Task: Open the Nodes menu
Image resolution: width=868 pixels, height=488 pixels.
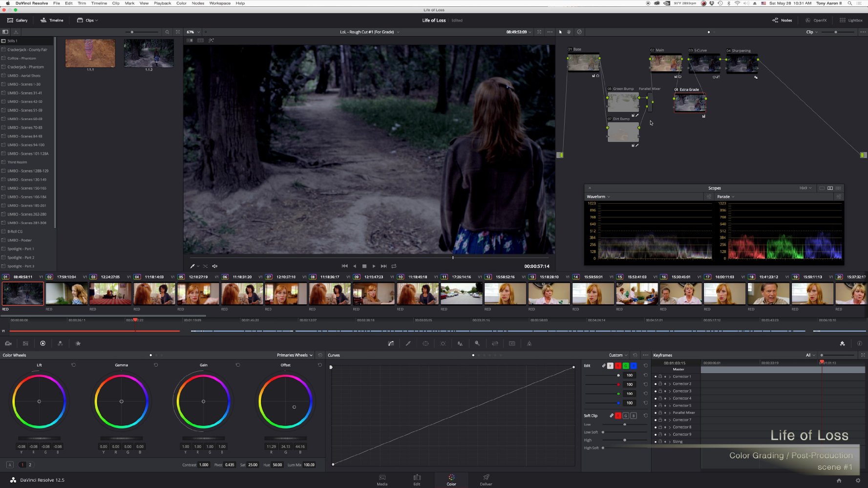Action: pos(198,3)
